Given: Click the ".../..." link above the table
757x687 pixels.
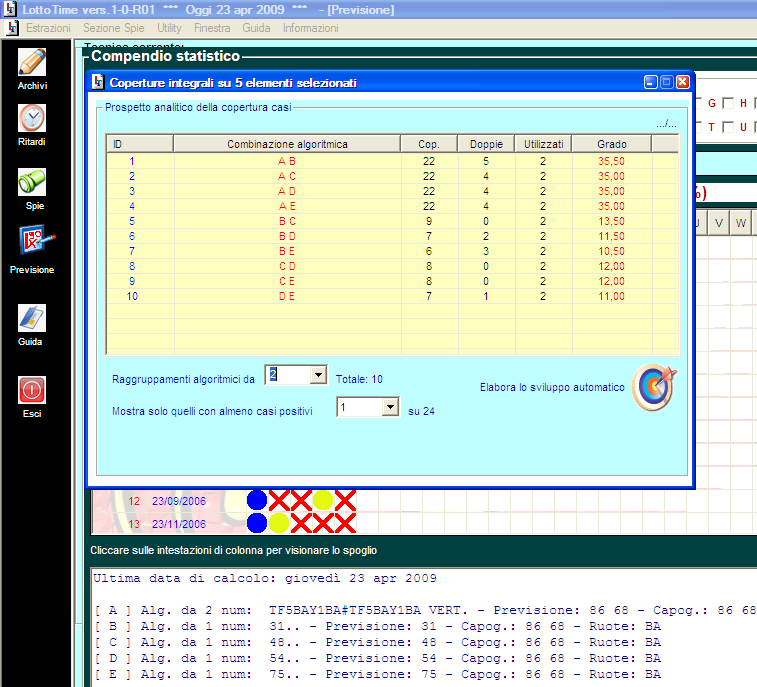Looking at the screenshot, I should click(666, 124).
